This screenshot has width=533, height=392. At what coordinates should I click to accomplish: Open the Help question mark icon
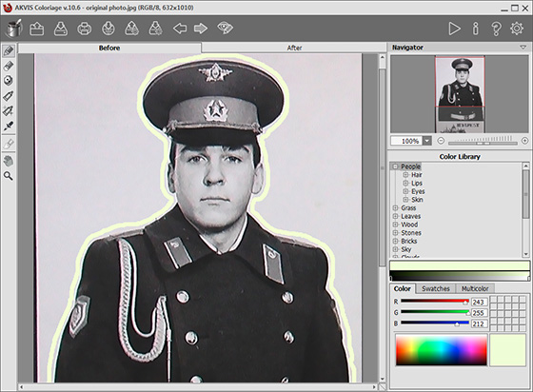(496, 29)
